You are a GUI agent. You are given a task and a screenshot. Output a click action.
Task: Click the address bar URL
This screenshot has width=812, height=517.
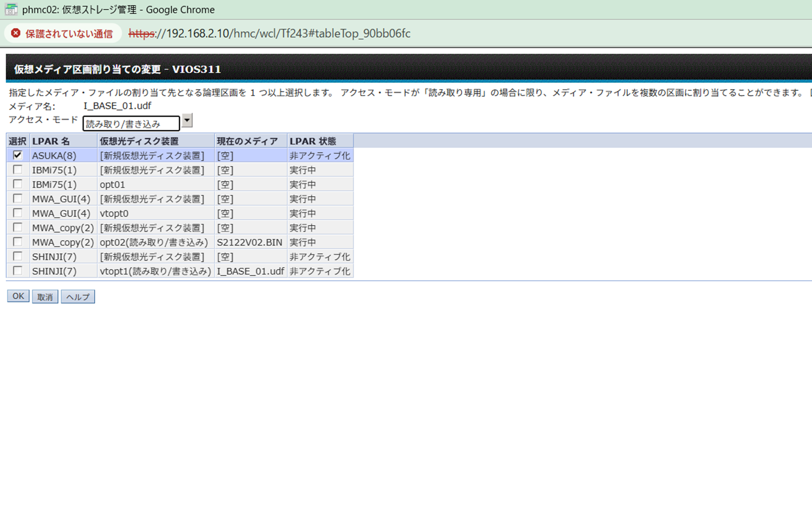[269, 33]
